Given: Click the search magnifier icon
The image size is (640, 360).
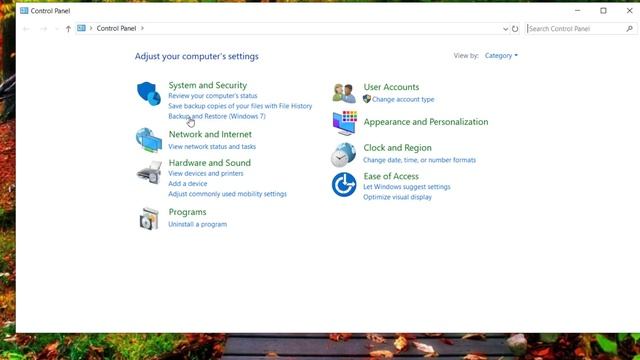Looking at the screenshot, I should [629, 29].
